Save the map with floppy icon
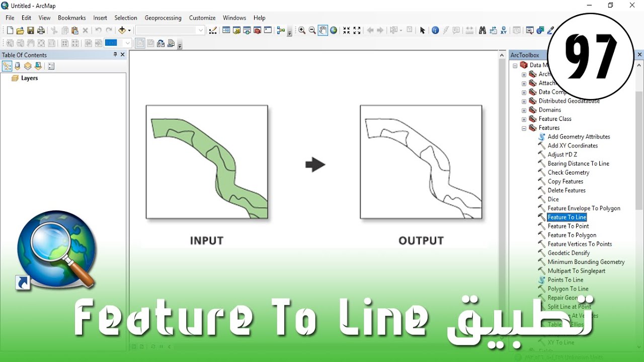This screenshot has height=362, width=644. coord(31,31)
